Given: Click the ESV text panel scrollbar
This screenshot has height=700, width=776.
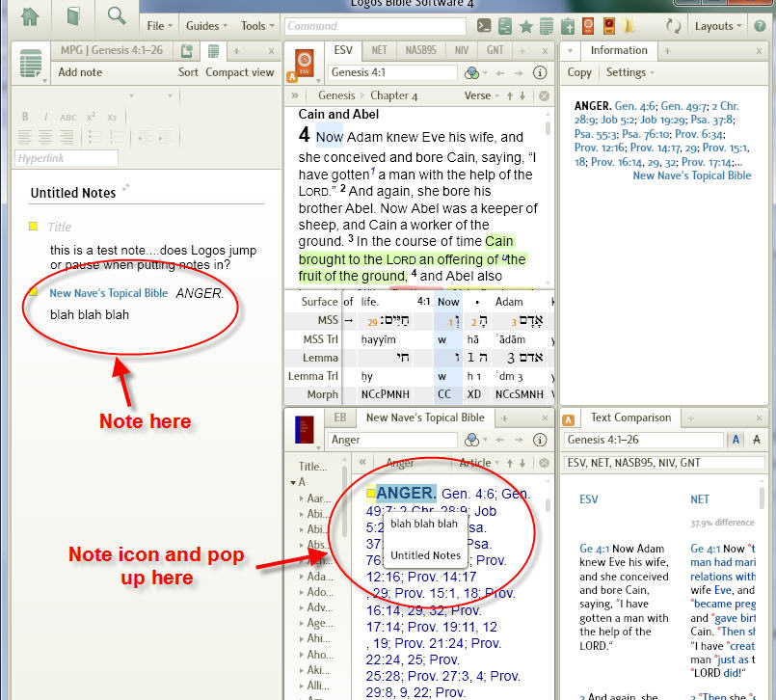Looking at the screenshot, I should [548, 127].
